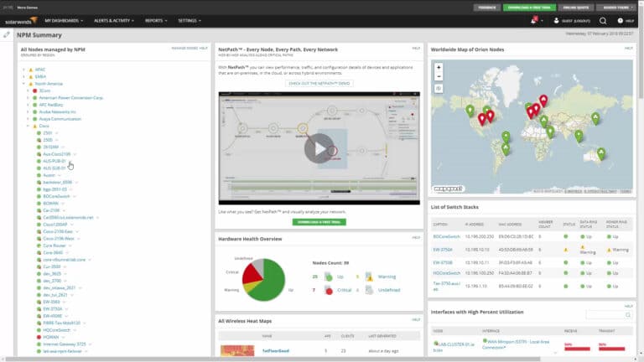Click the Help question mark icon in header
The image size is (644, 362).
(621, 20)
